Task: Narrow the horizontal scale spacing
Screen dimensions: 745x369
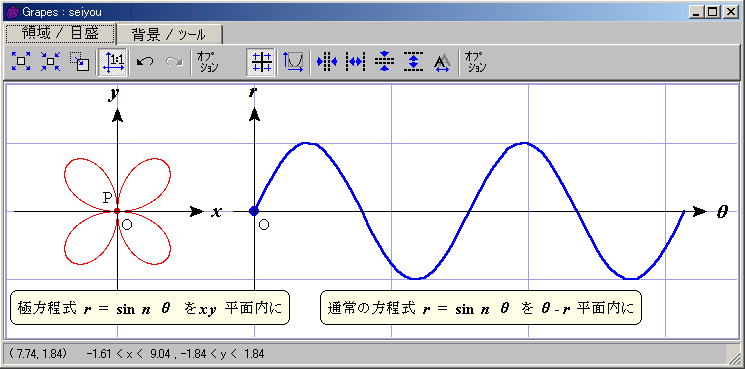Action: [x=326, y=62]
